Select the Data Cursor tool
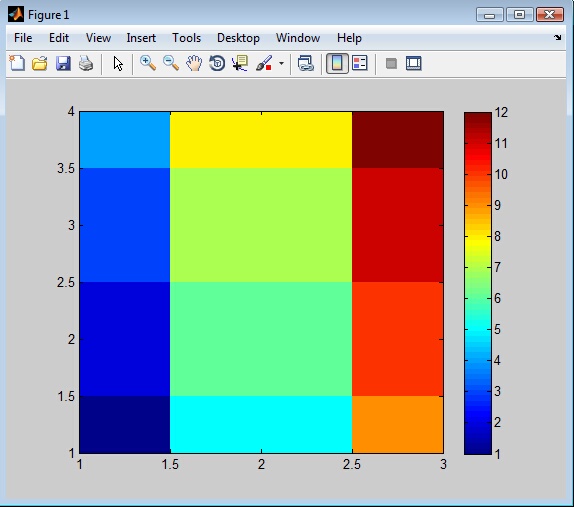The image size is (574, 507). (240, 63)
